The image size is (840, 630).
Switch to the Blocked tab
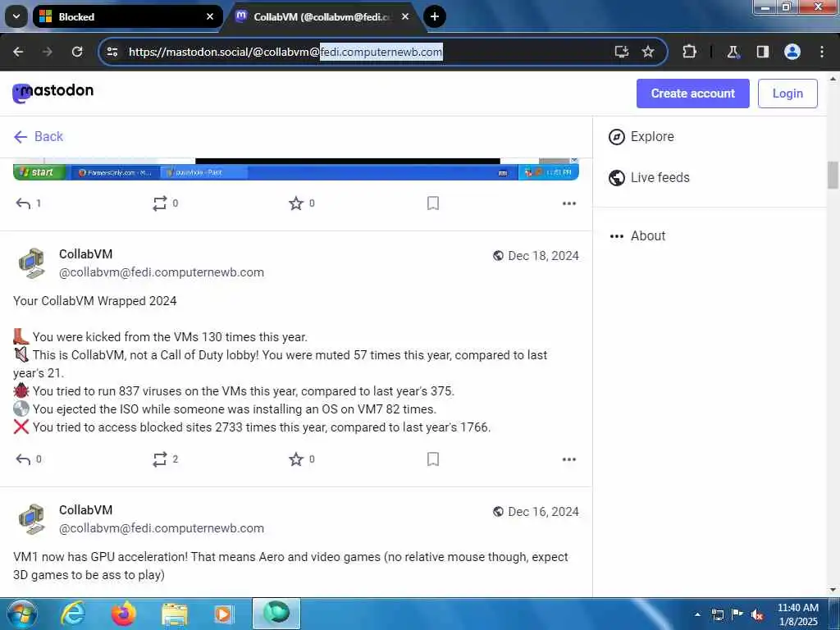click(127, 16)
